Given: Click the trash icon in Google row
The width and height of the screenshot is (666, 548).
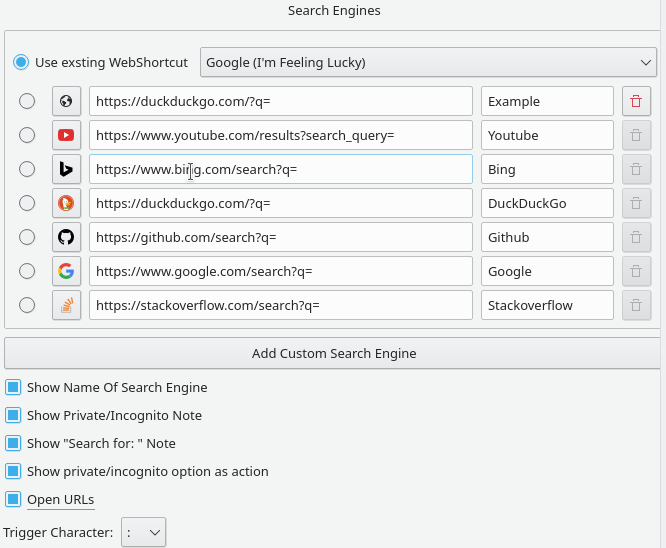Looking at the screenshot, I should [636, 271].
